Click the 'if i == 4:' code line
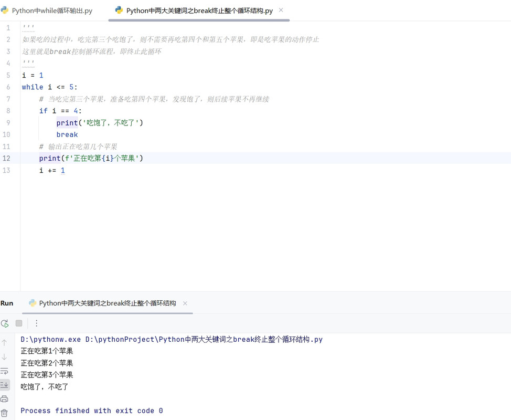Screen dimensions: 511x420 (x=60, y=111)
